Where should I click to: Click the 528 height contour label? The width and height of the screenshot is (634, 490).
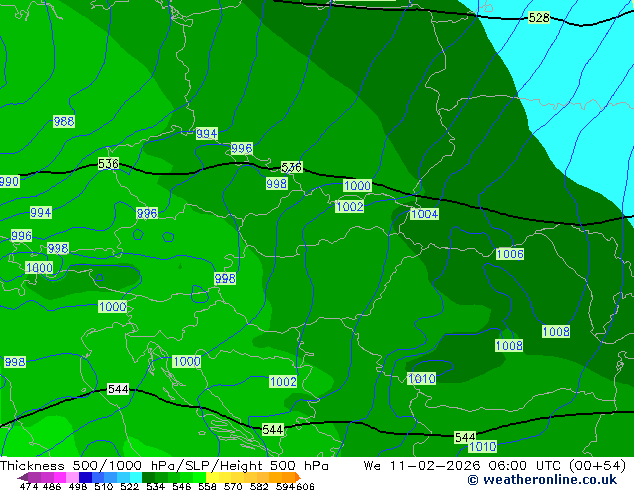(539, 17)
